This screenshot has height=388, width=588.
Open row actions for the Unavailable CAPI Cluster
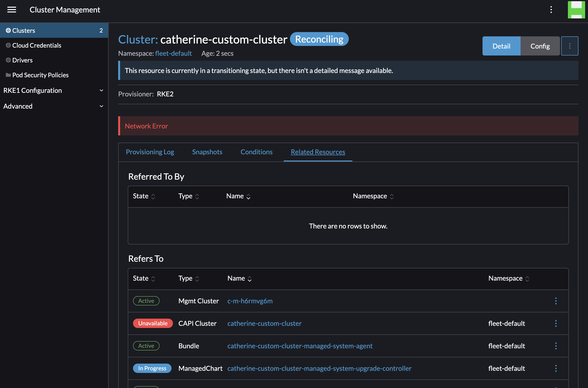(556, 323)
